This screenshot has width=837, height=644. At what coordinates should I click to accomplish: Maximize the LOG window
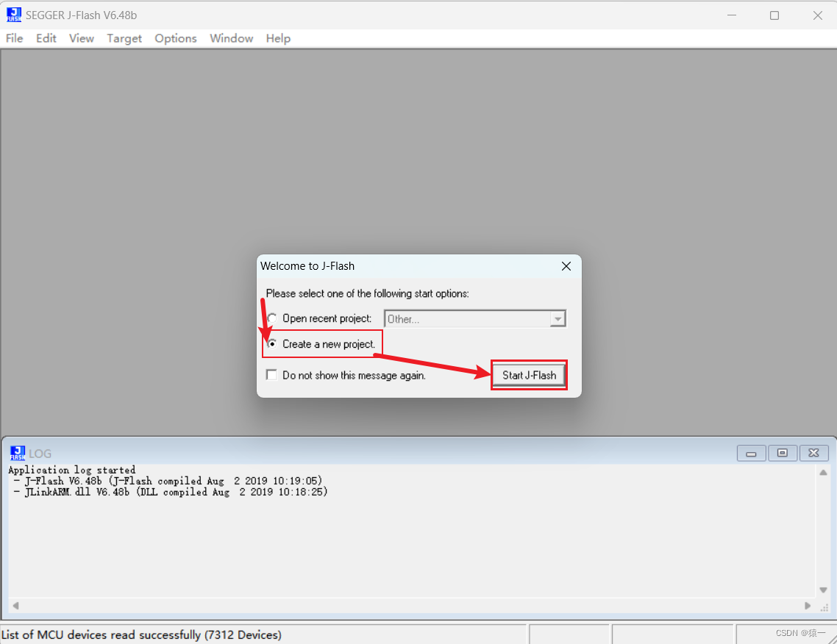(x=782, y=453)
